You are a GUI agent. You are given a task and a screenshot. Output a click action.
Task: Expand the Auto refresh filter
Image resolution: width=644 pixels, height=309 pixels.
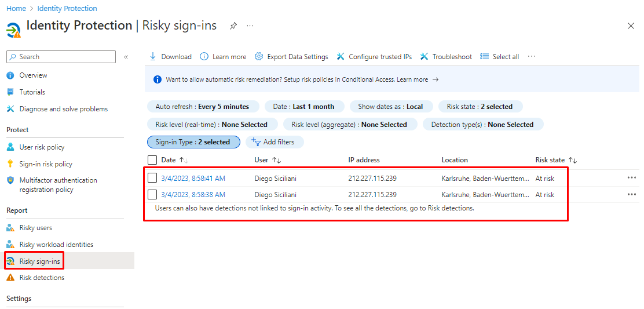tap(202, 107)
